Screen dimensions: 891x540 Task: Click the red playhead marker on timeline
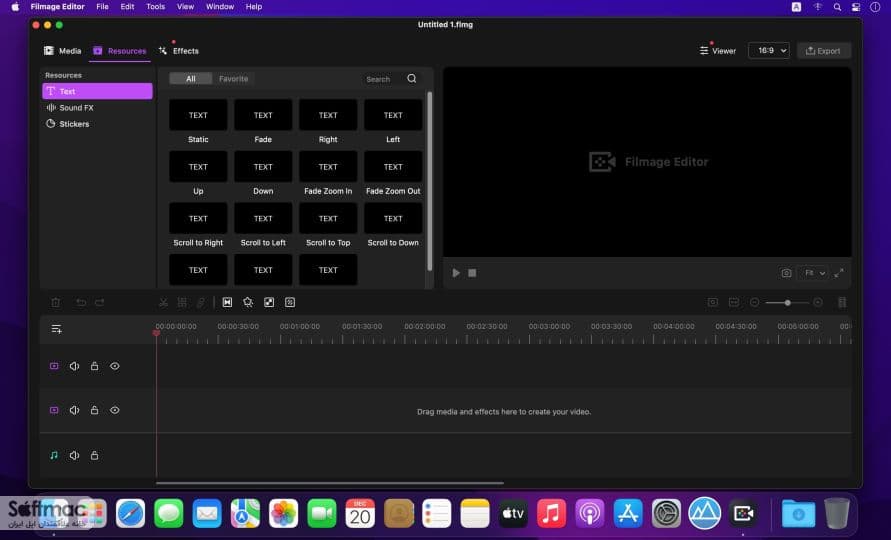[156, 333]
